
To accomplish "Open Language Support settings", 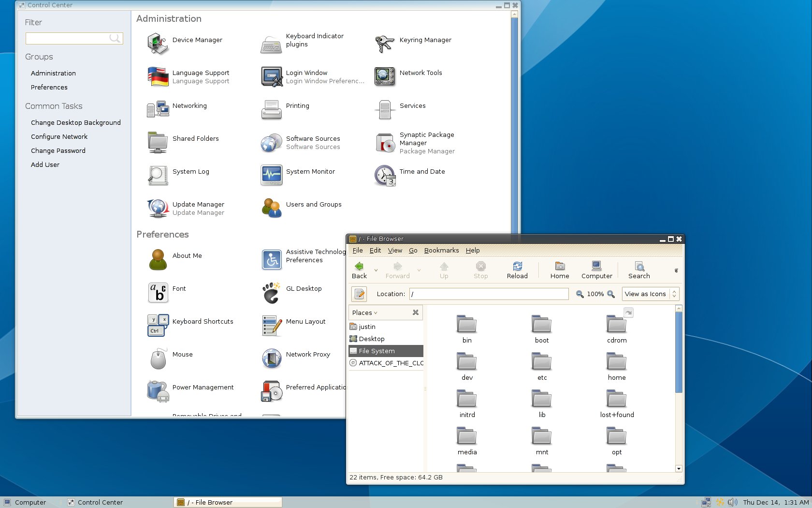I will click(188, 77).
